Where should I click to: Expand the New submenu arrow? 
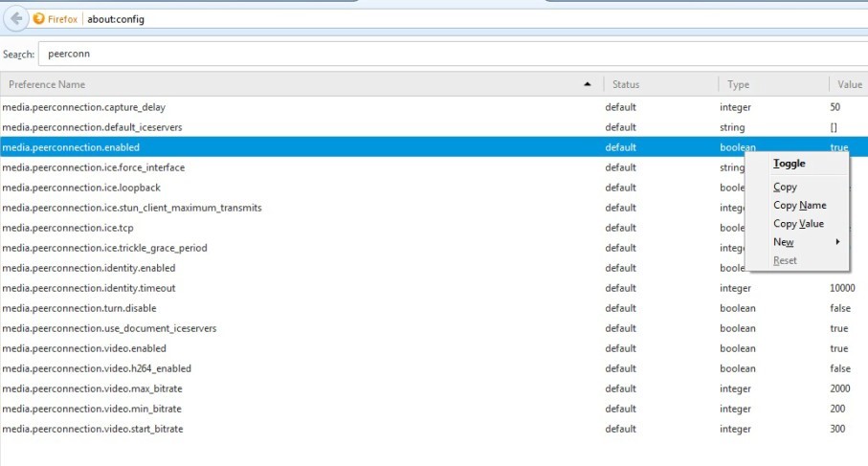pyautogui.click(x=837, y=242)
